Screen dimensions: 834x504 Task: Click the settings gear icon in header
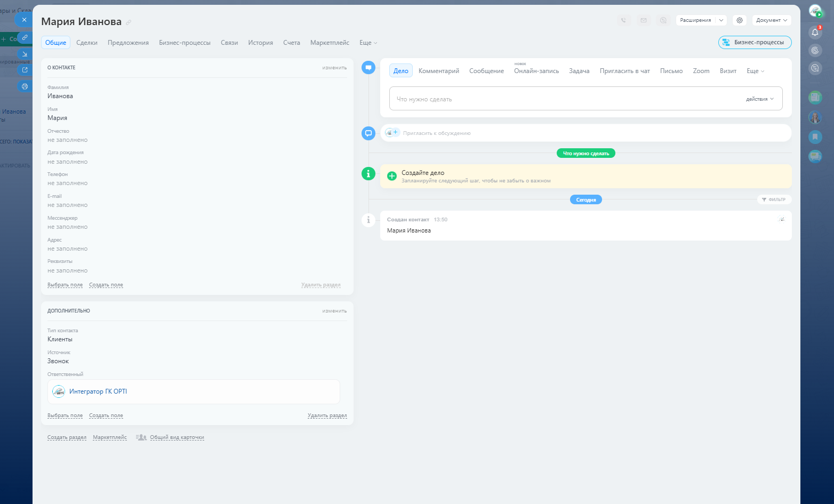739,20
